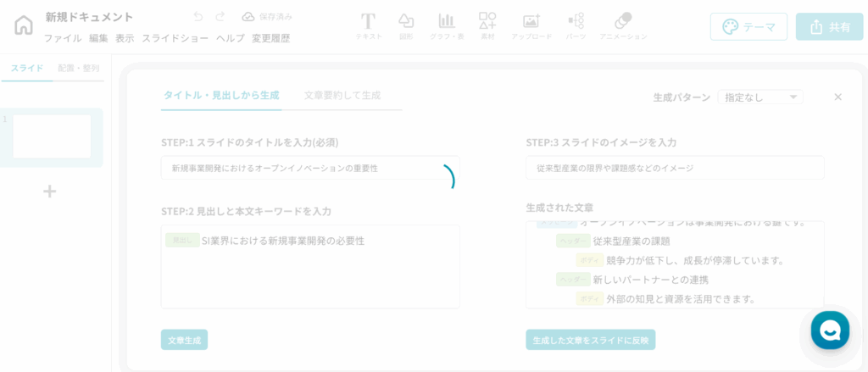The height and width of the screenshot is (372, 868).
Task: Open the グラフ・表 chart tool
Action: click(447, 26)
